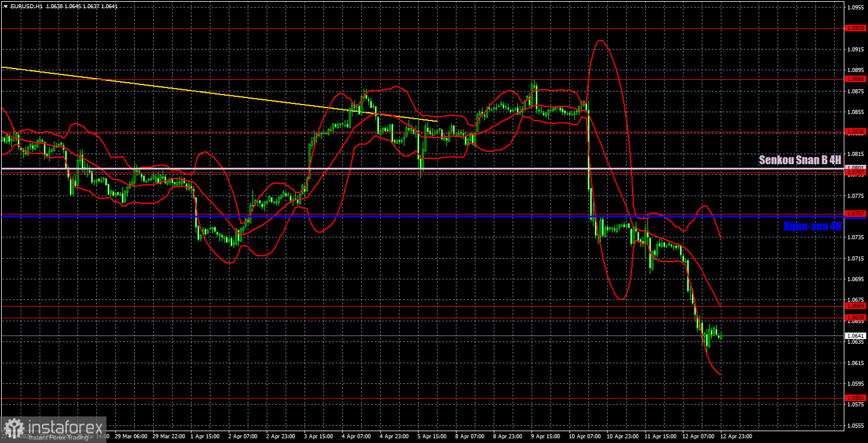This screenshot has height=443, width=868.
Task: Click the 1.0895 value on price axis
Action: coord(856,70)
